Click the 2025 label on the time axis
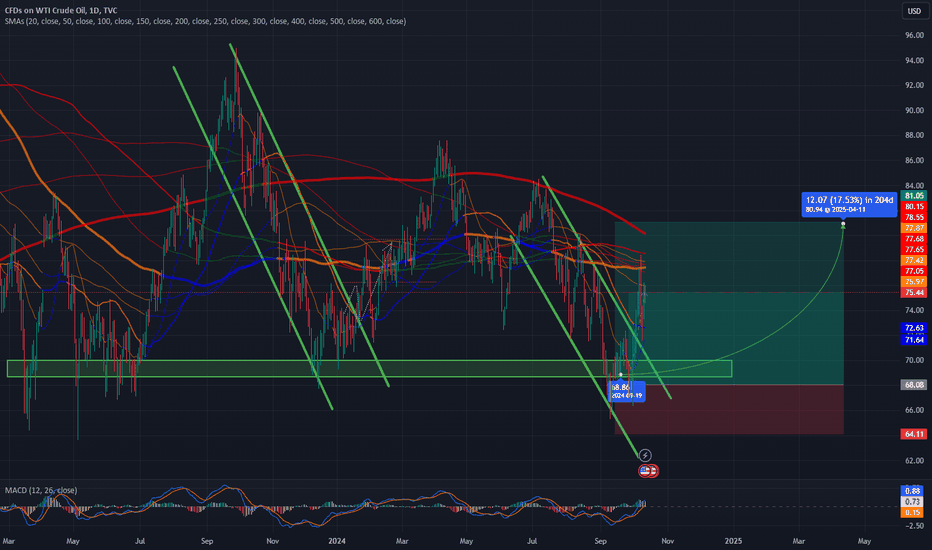The height and width of the screenshot is (550, 932). (733, 541)
